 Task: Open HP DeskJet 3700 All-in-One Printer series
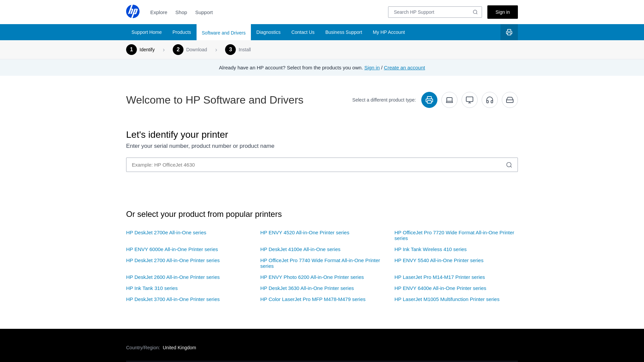(173, 299)
